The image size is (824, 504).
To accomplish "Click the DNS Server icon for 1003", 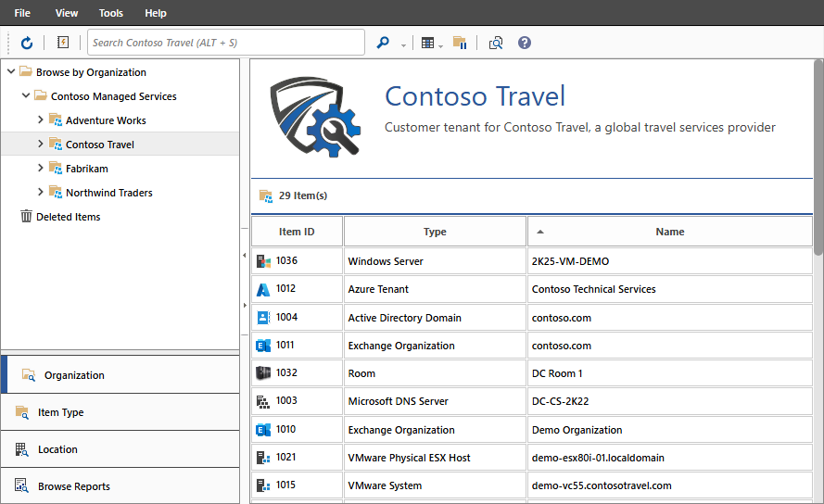I will [x=263, y=401].
